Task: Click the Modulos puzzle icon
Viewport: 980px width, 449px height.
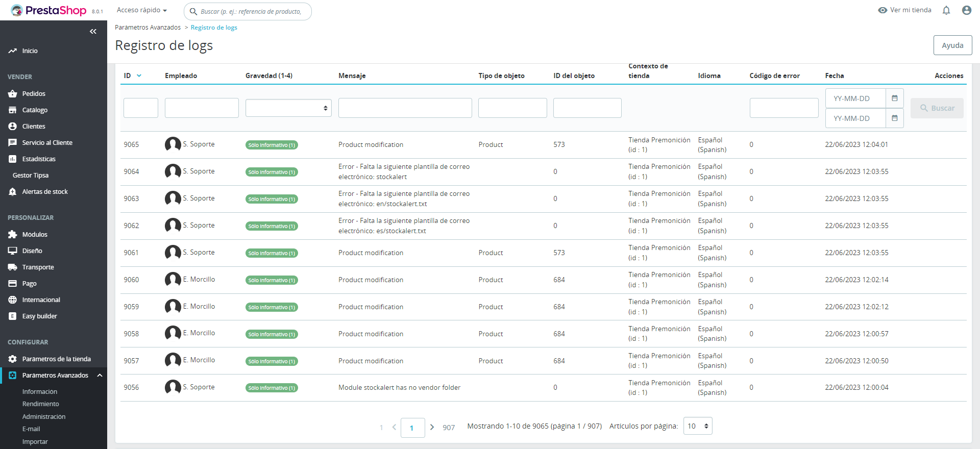Action: [13, 235]
